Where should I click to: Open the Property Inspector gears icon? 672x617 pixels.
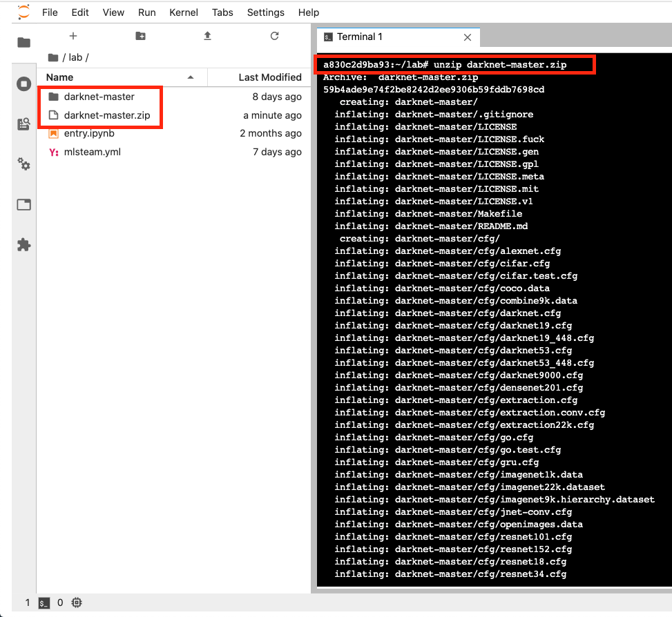click(24, 164)
